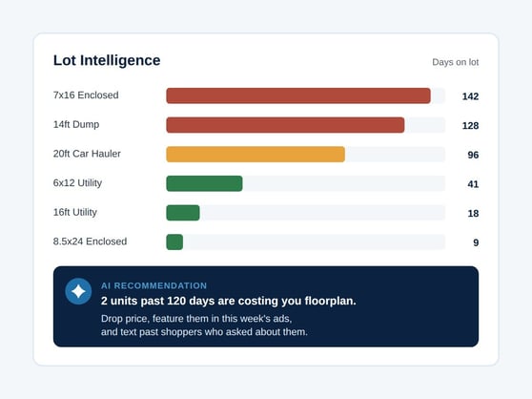
Task: Select the 20ft Car Hauler orange bar
Action: tap(256, 155)
